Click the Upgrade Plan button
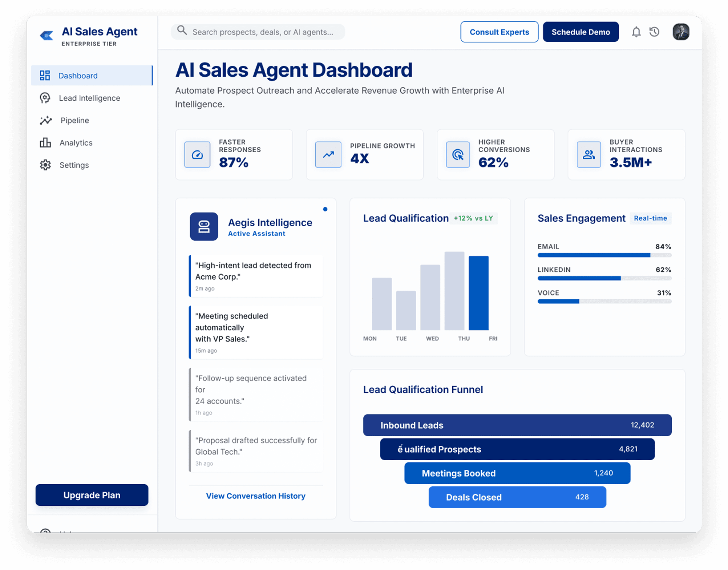The image size is (728, 570). [92, 495]
